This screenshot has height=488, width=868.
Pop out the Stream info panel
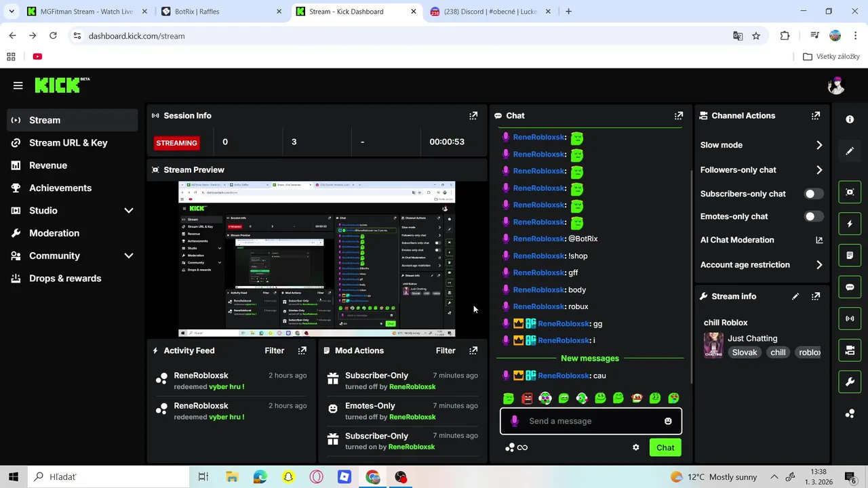tap(816, 296)
